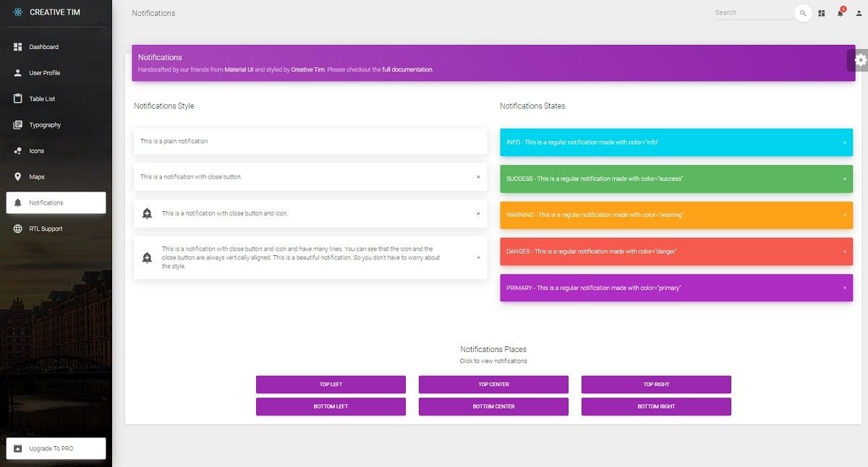The height and width of the screenshot is (467, 868).
Task: Open the Typography page icon
Action: [17, 124]
